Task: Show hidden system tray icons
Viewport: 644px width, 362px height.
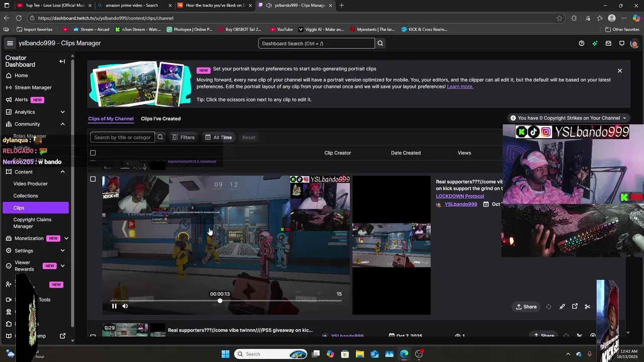Action: pyautogui.click(x=568, y=354)
